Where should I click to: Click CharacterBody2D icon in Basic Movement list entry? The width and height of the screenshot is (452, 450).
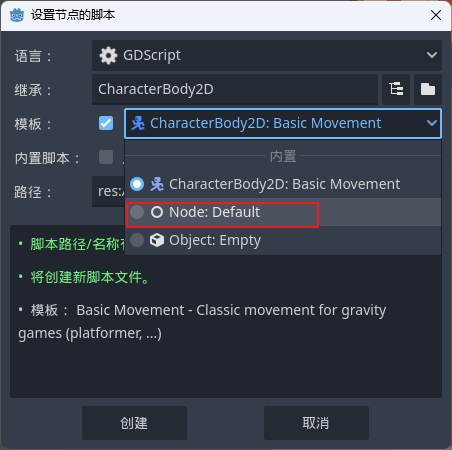(x=157, y=184)
